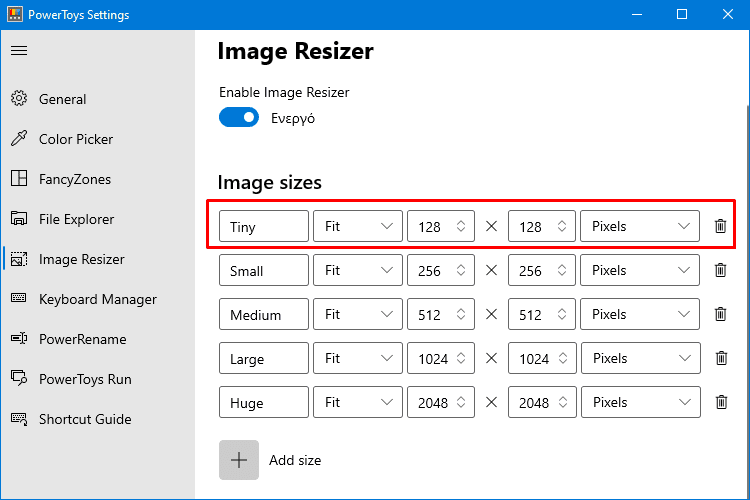Click the General gear icon
The height and width of the screenshot is (500, 750).
tap(19, 98)
